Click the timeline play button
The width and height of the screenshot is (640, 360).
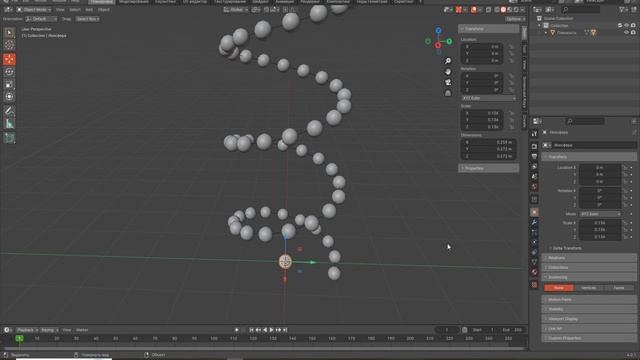click(271, 330)
